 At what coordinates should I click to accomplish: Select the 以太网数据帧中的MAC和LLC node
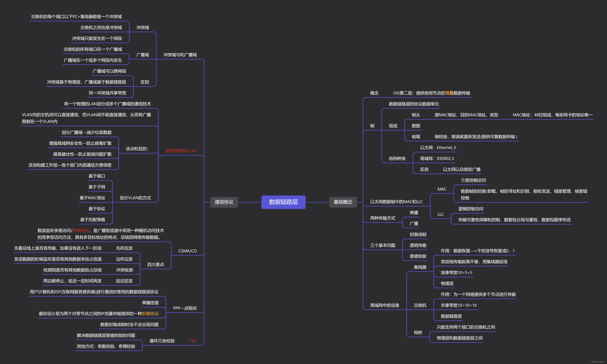pyautogui.click(x=396, y=202)
